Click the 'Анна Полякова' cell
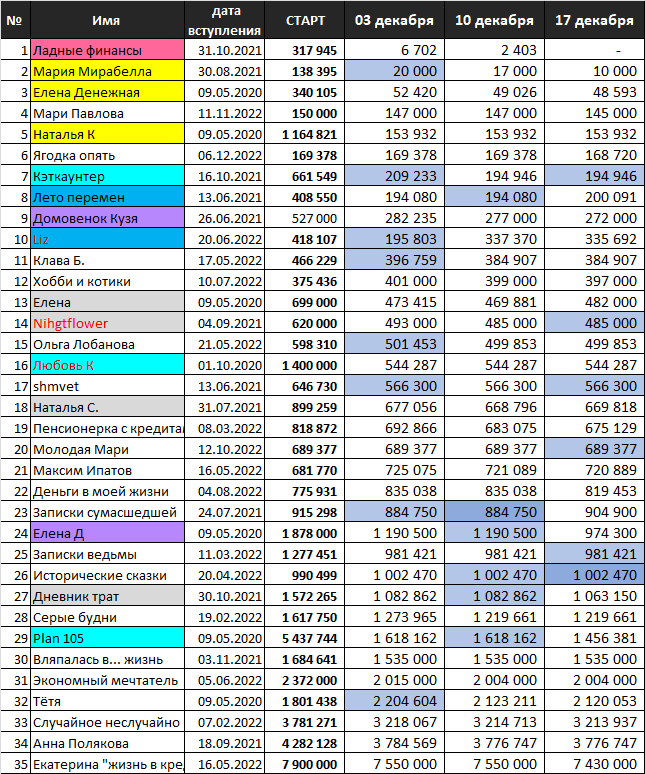Viewport: 645px width, 774px height. (x=107, y=742)
